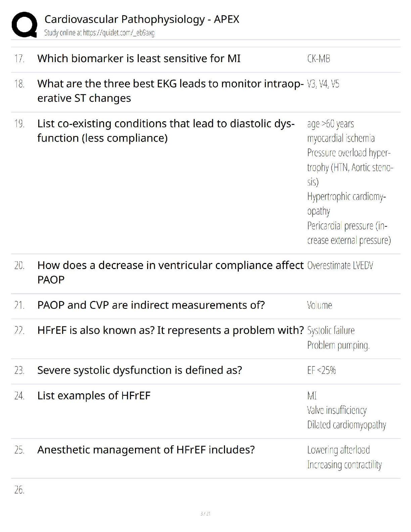Click the Quizlet Q logo icon
This screenshot has height=532, width=411.
tap(24, 25)
